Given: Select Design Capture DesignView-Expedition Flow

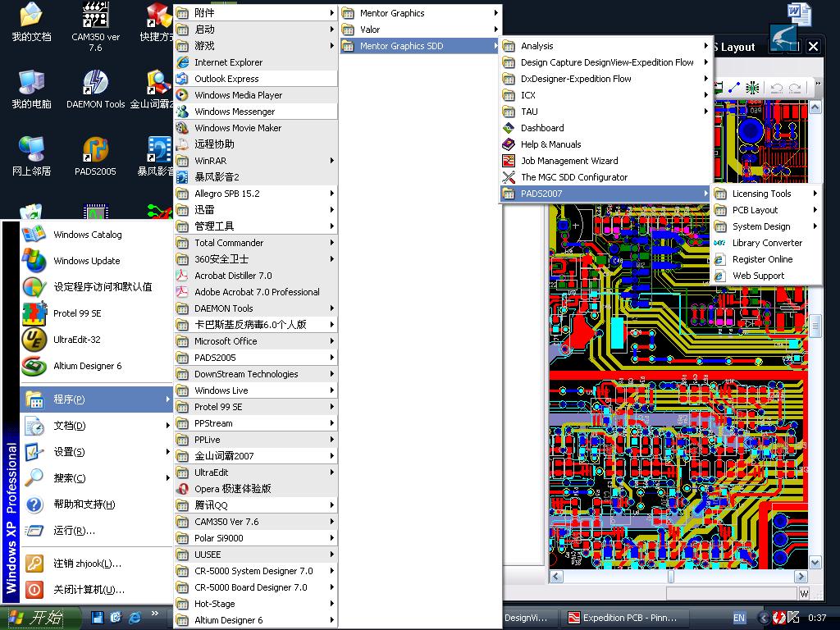Looking at the screenshot, I should click(x=606, y=62).
